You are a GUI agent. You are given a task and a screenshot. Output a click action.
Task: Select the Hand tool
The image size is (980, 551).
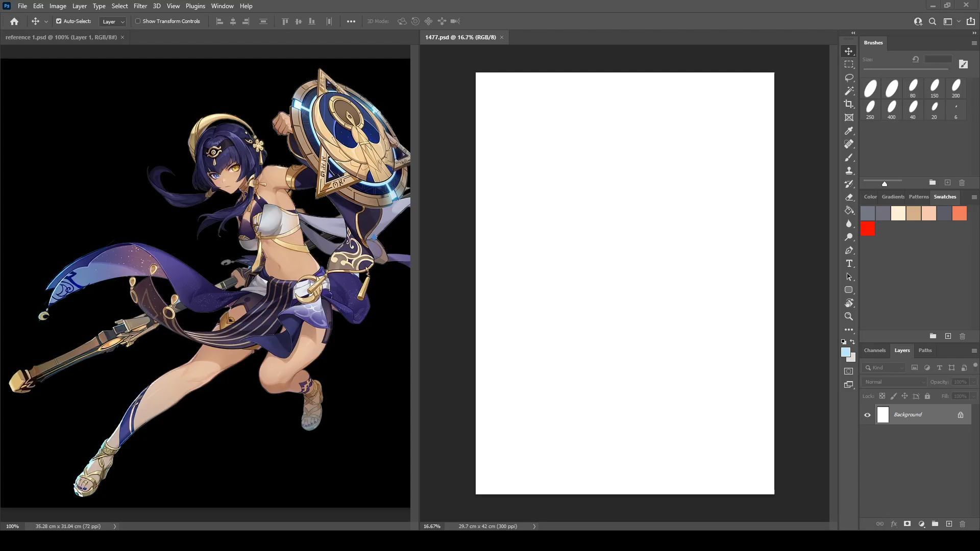click(x=849, y=304)
